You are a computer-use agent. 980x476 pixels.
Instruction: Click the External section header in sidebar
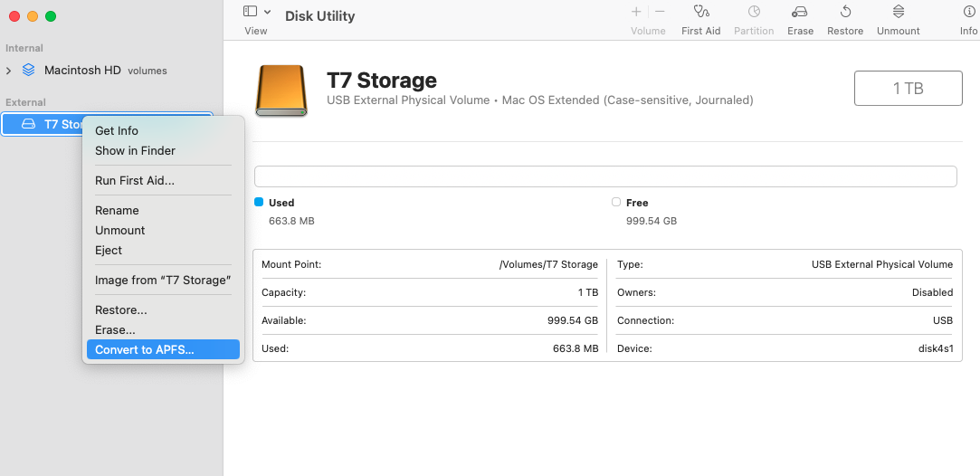pyautogui.click(x=25, y=102)
